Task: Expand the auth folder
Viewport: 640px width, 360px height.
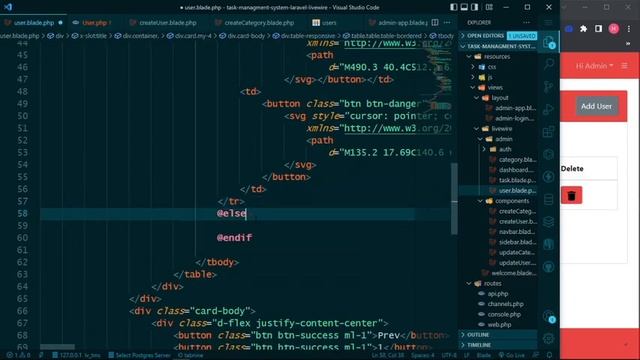Action: pyautogui.click(x=505, y=149)
